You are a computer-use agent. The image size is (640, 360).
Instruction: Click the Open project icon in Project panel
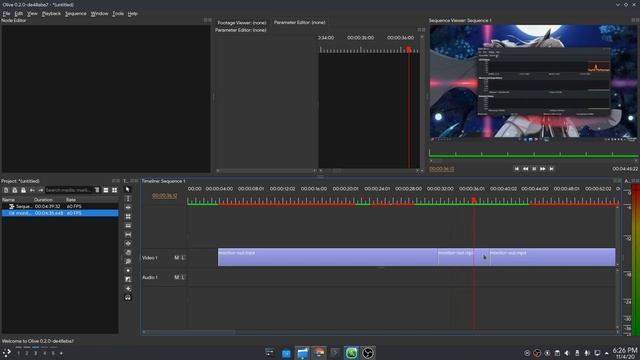[x=15, y=190]
